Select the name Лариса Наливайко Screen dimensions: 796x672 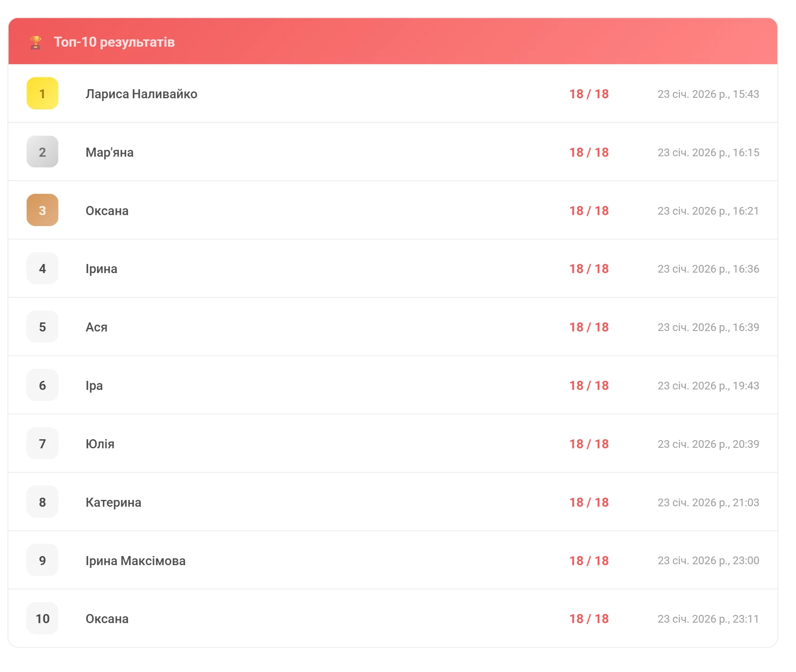point(141,94)
